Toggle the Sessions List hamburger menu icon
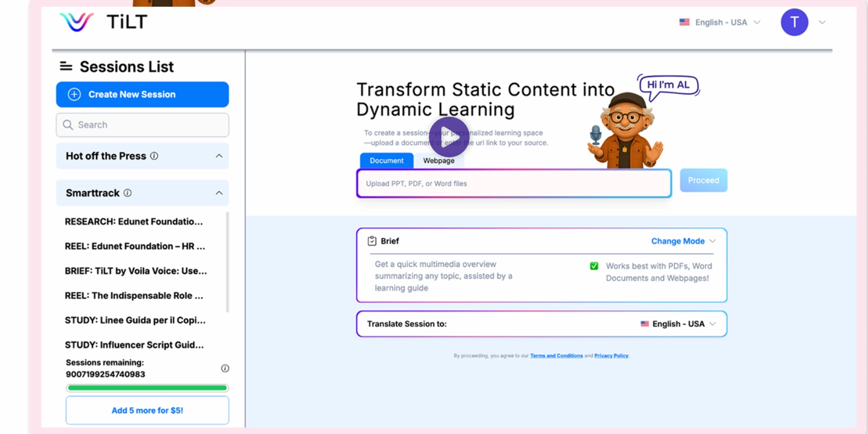Screen dimensions: 868x434 [66, 66]
